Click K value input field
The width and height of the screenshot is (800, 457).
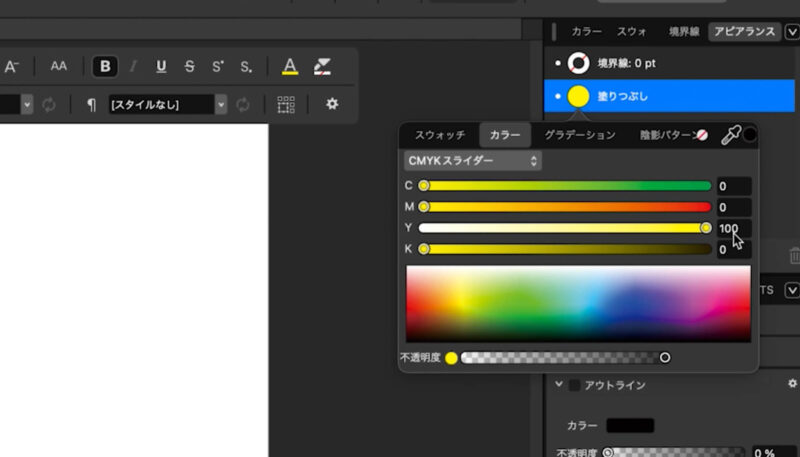734,249
